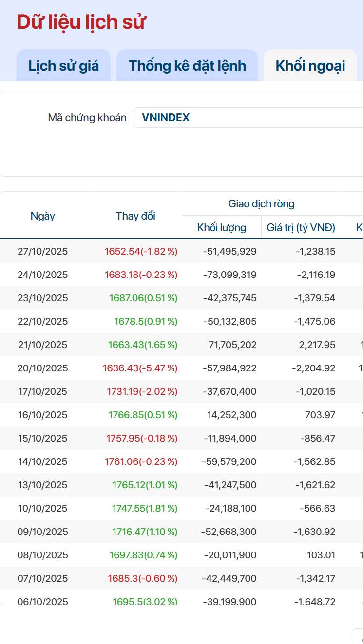Viewport: 363px width, 644px height.
Task: Click the 1747.55(1.81 %) change value
Action: point(145,508)
